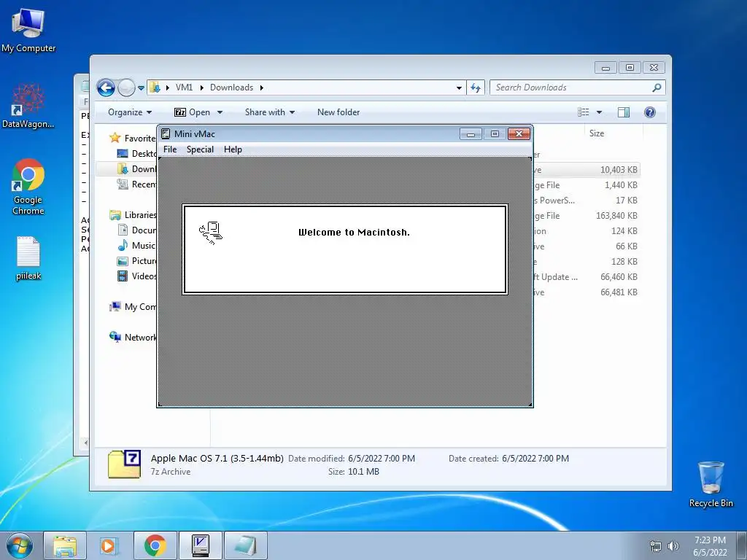This screenshot has width=747, height=560.
Task: Select Favorites in the navigation pane
Action: (x=132, y=138)
